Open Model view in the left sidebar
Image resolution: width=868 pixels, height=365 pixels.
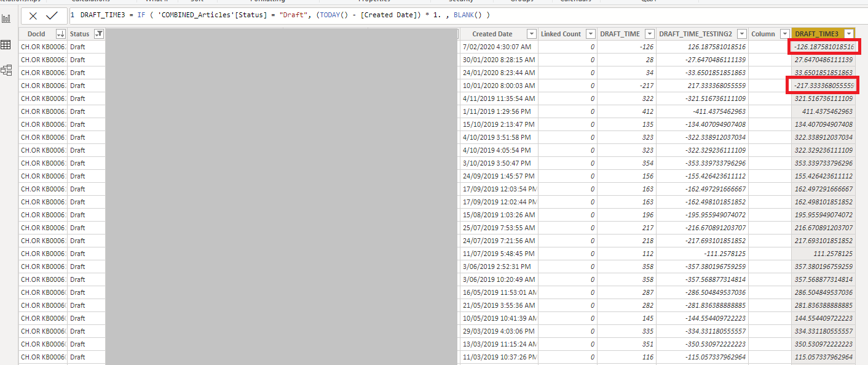click(x=6, y=70)
